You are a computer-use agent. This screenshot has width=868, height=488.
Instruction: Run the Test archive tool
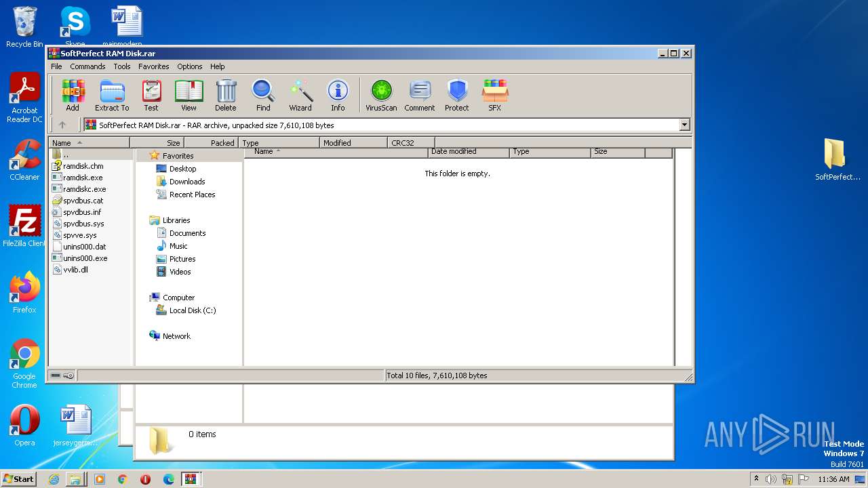[151, 96]
